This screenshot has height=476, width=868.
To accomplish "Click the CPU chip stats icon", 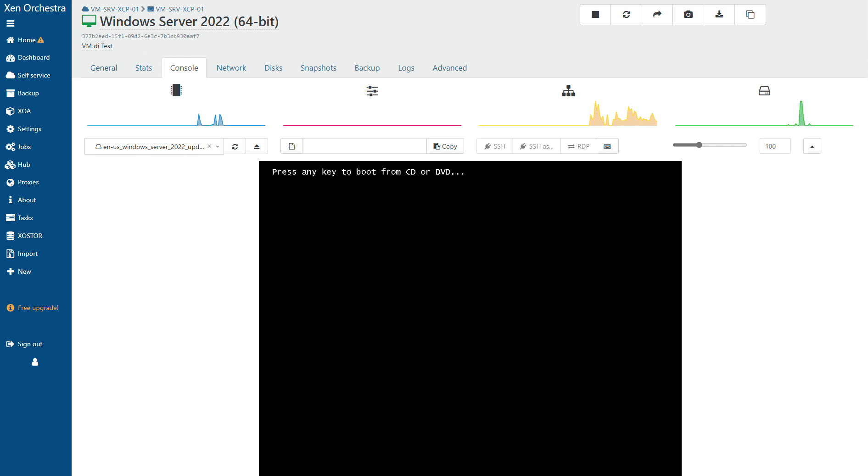I will point(176,90).
